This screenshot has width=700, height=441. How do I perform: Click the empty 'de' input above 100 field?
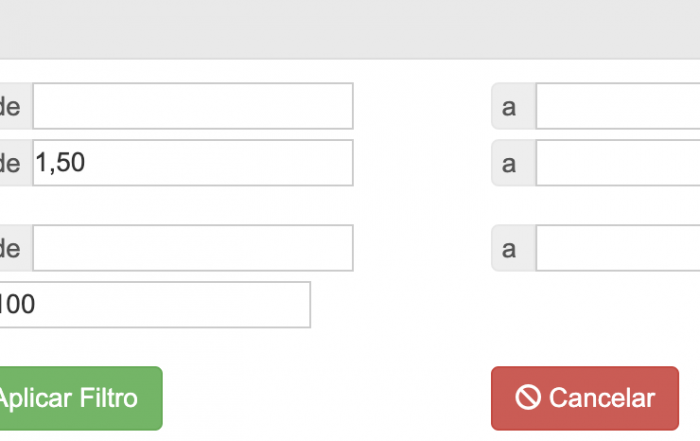click(x=193, y=248)
